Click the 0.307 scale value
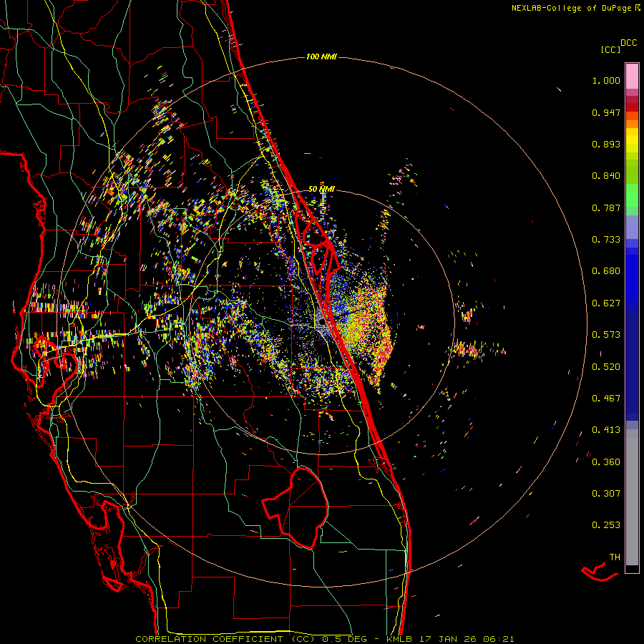644x644 pixels. click(606, 494)
